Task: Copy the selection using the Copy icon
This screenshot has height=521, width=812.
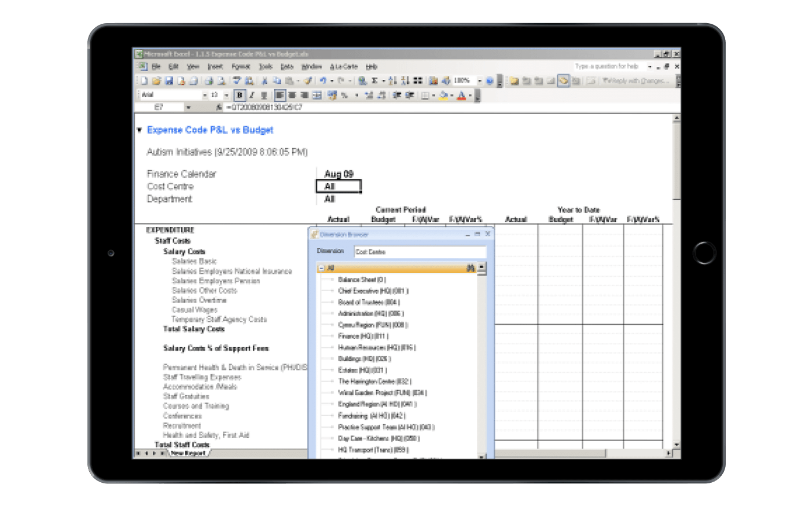Action: 277,81
